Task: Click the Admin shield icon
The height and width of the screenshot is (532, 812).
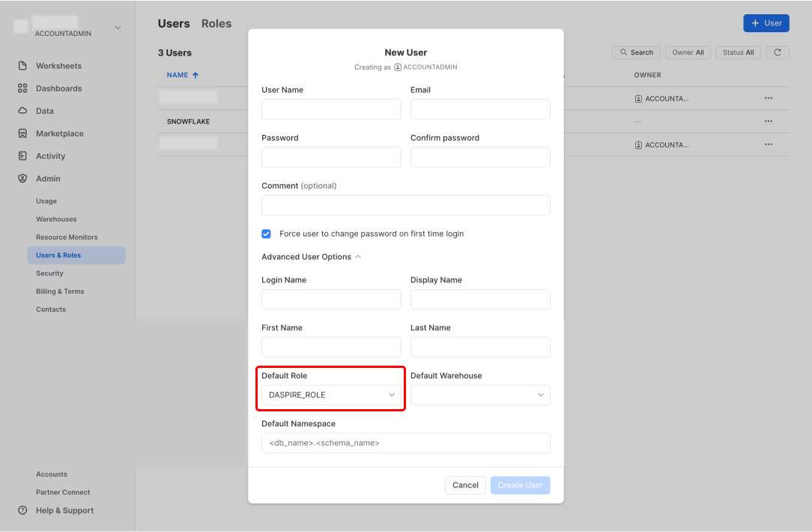Action: point(22,178)
